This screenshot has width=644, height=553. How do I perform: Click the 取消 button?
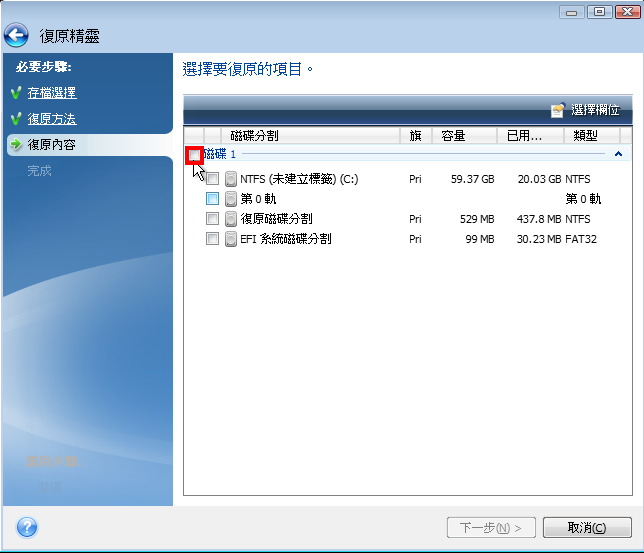coord(593,527)
